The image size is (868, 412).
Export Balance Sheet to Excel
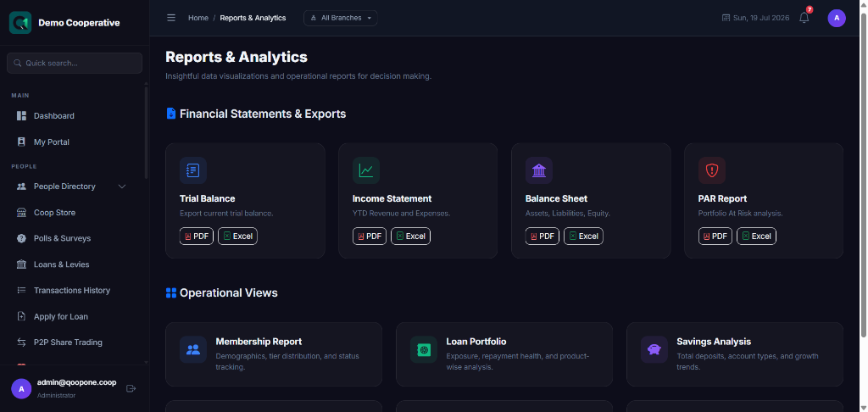click(583, 236)
